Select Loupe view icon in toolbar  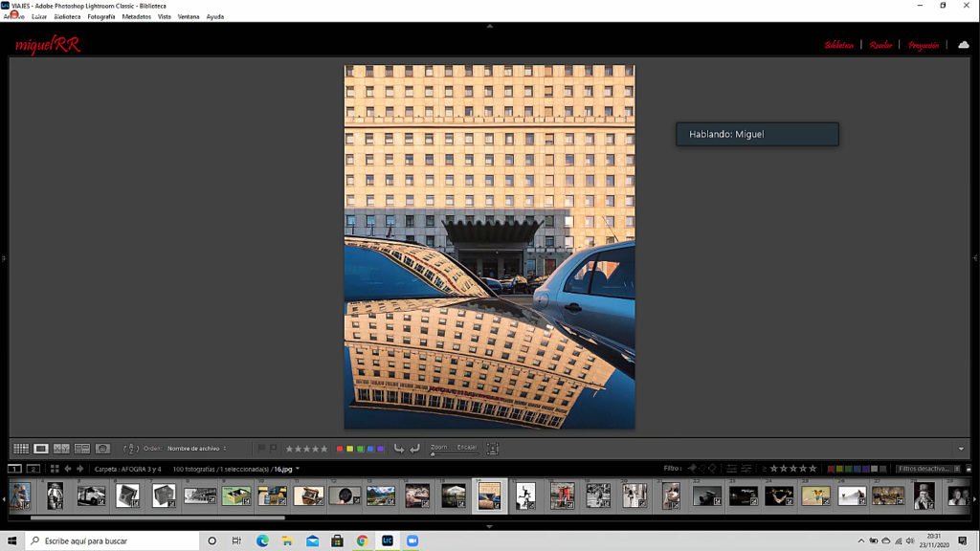(x=41, y=449)
